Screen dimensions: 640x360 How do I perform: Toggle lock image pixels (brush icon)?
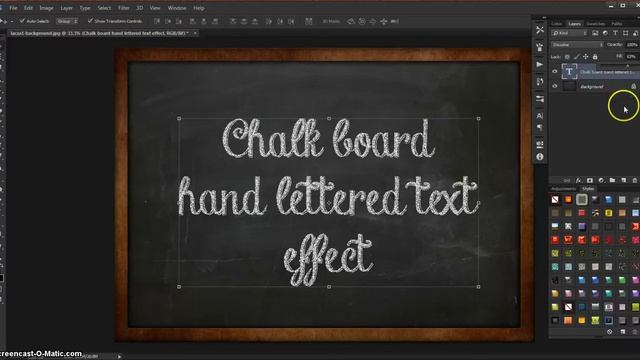tap(576, 57)
